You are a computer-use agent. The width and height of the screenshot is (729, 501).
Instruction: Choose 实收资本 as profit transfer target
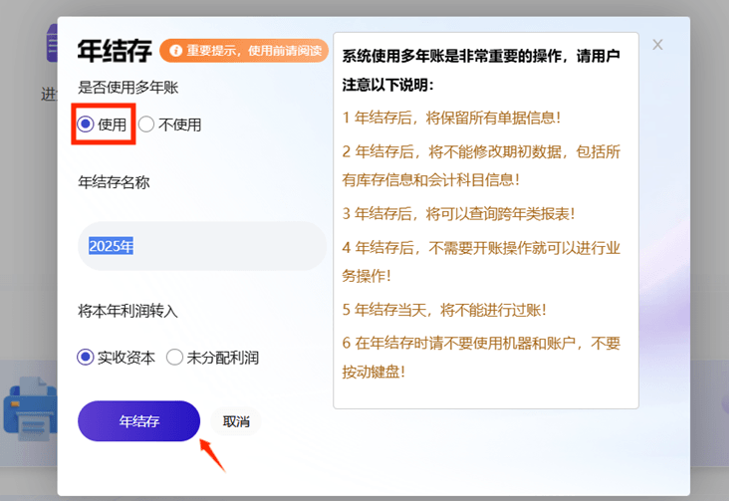(x=87, y=357)
